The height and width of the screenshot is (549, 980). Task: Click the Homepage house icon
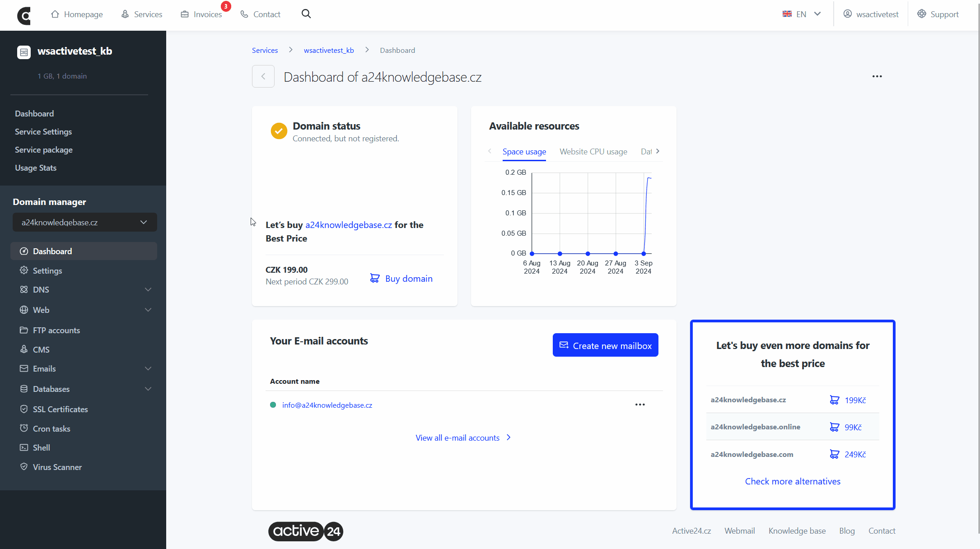tap(55, 14)
